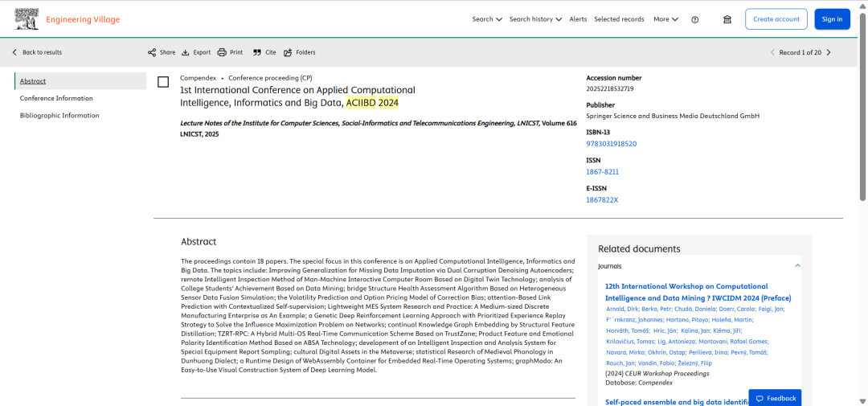Select the record checkbox beside title
Image resolution: width=868 pixels, height=406 pixels.
(x=163, y=82)
